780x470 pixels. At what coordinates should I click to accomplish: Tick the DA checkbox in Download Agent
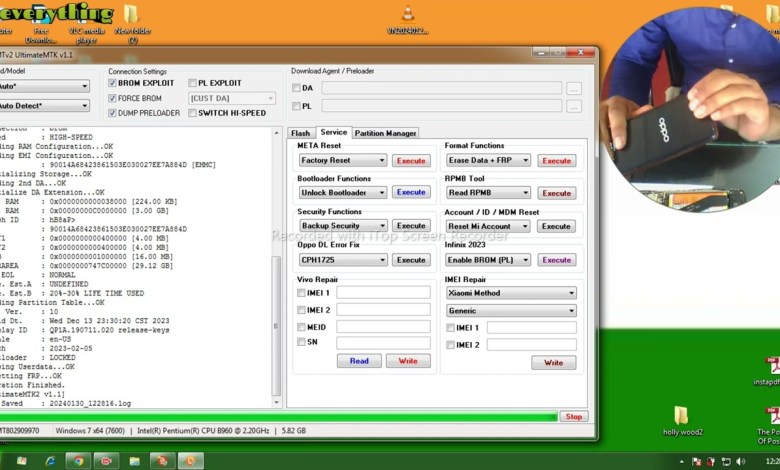(296, 88)
